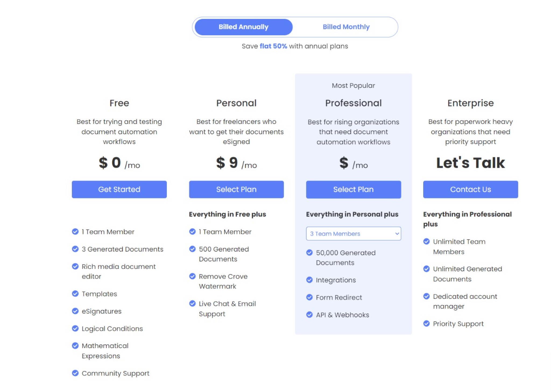551x392 pixels.
Task: Click the Most Popular label
Action: pyautogui.click(x=353, y=85)
